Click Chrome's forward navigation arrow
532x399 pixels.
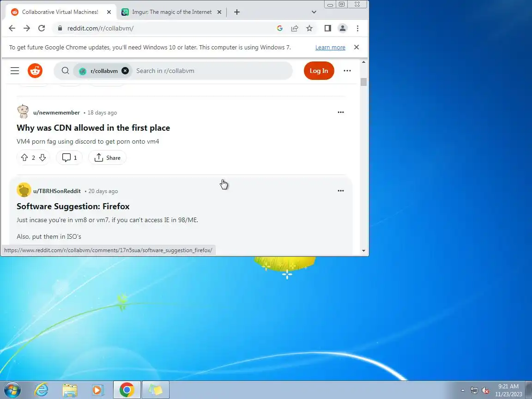27,28
